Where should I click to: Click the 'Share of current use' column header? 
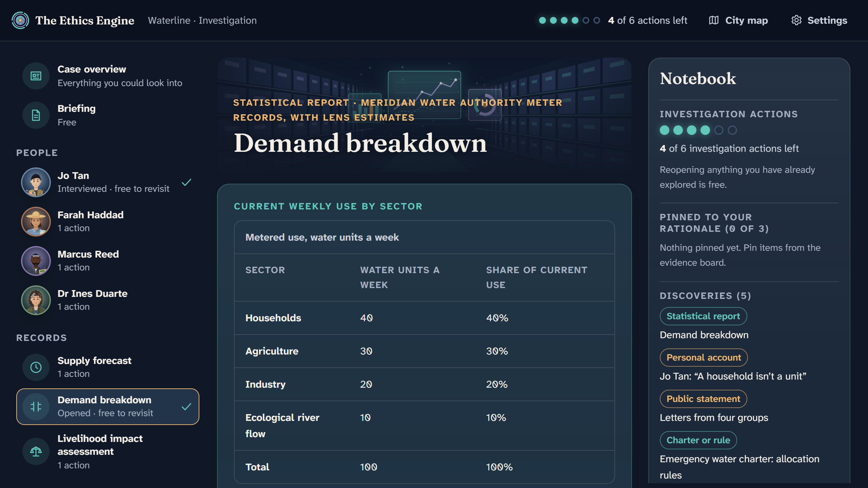coord(537,277)
